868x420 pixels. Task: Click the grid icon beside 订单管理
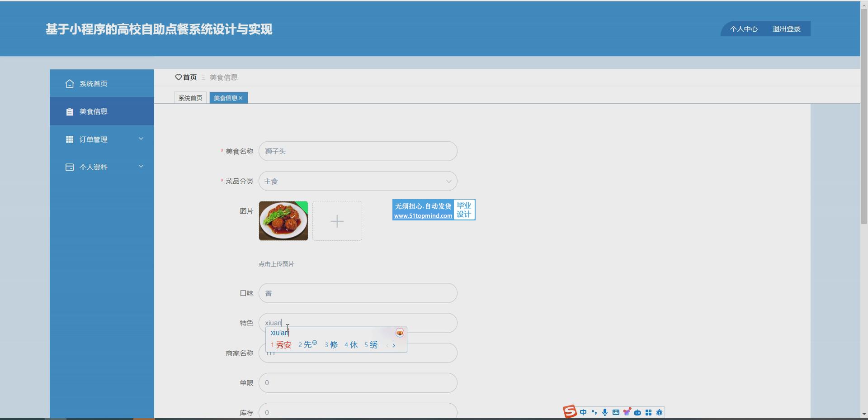click(69, 139)
